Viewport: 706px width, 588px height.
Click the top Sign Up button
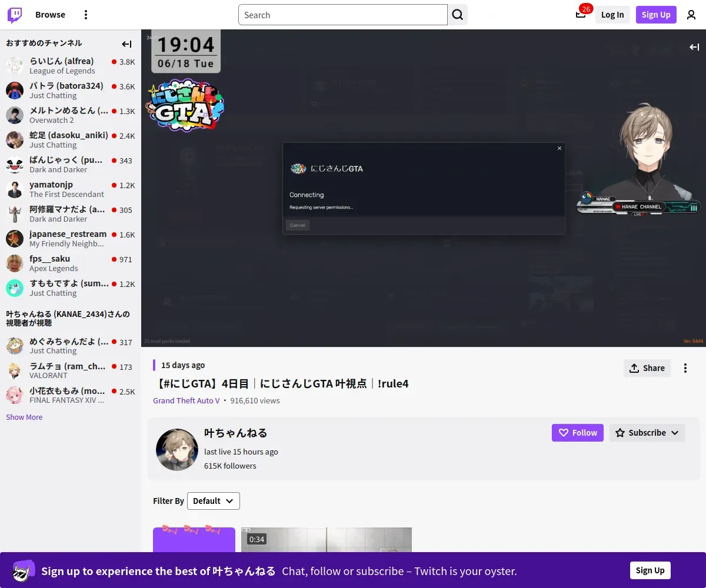click(x=656, y=15)
